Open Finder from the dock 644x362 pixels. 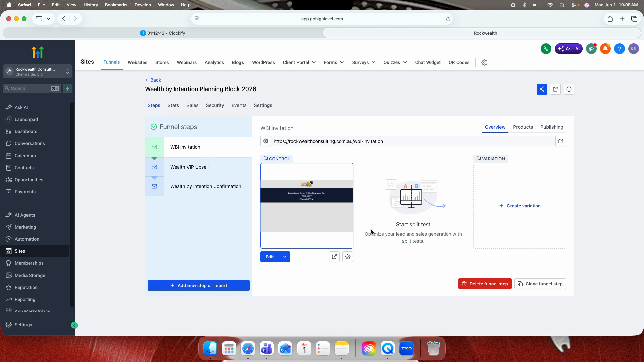pos(210,349)
